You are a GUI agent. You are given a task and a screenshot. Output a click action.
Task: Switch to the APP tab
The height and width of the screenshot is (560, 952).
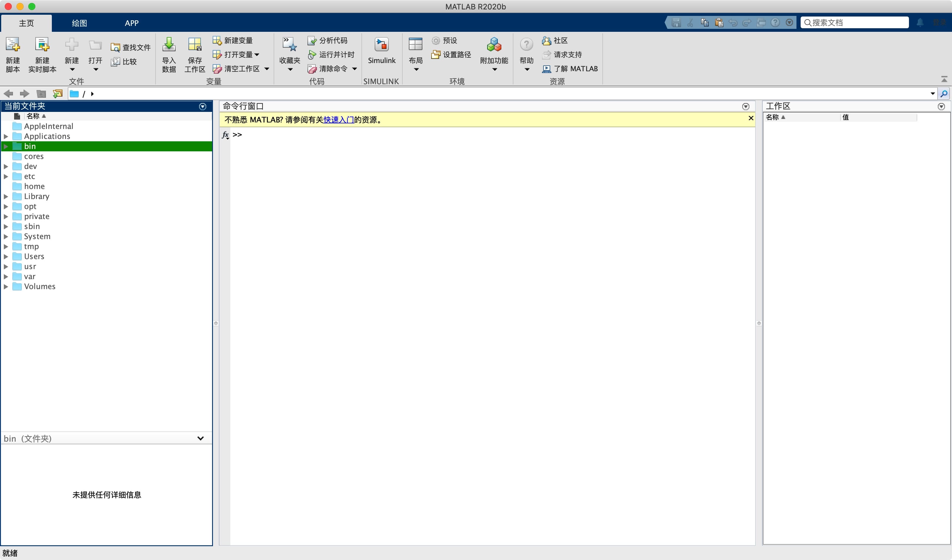point(131,23)
